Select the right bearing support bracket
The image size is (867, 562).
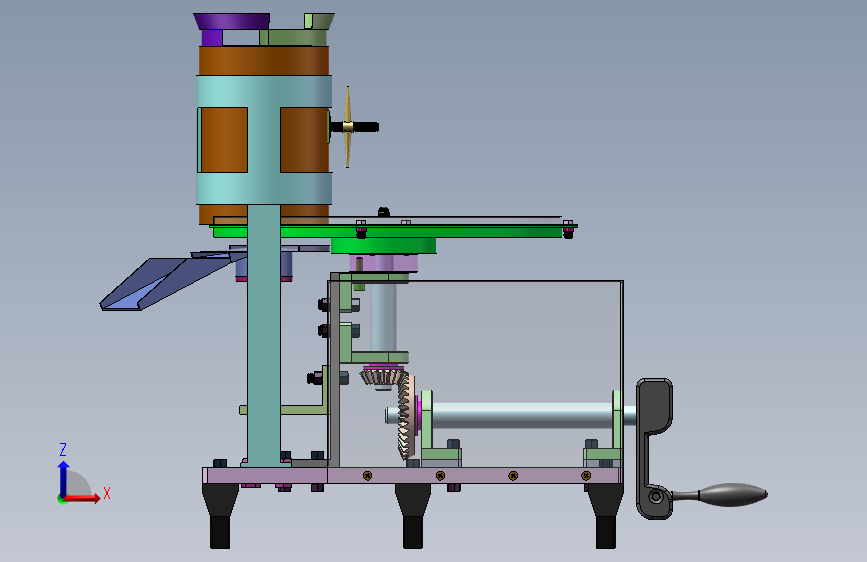[x=604, y=429]
